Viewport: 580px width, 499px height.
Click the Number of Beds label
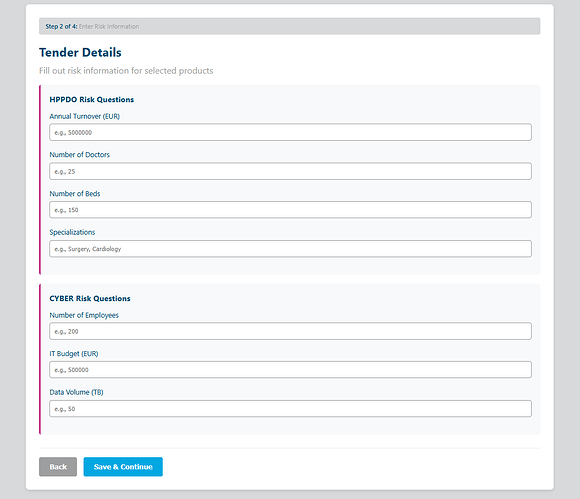pyautogui.click(x=75, y=193)
